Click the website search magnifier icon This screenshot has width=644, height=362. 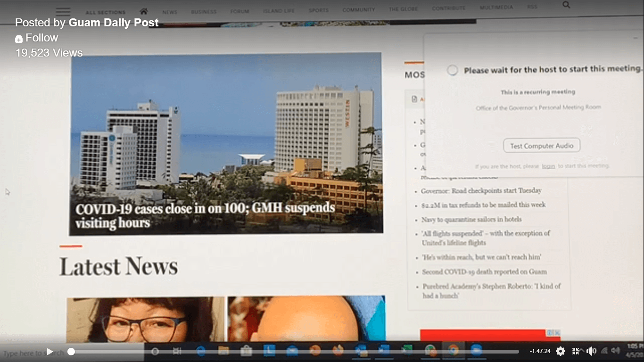point(566,5)
